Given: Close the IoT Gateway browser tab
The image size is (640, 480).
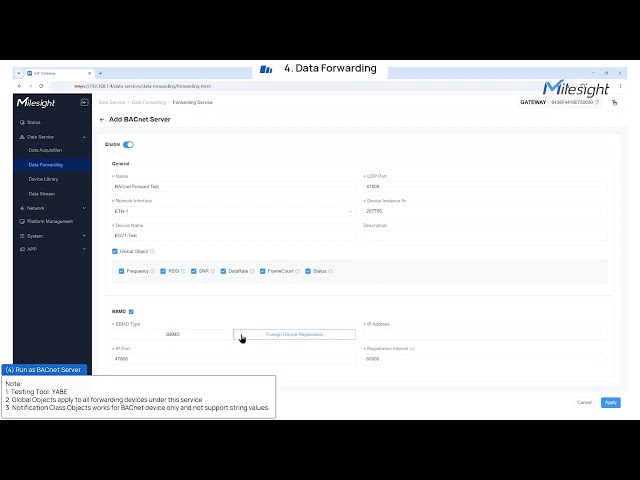Looking at the screenshot, I should pyautogui.click(x=89, y=73).
